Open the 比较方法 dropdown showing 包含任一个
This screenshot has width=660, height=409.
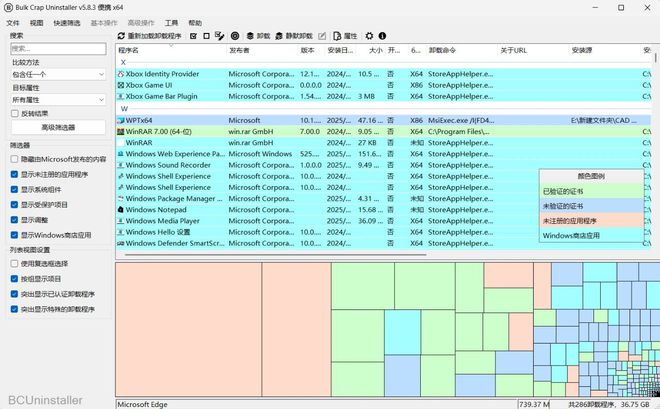coord(58,74)
